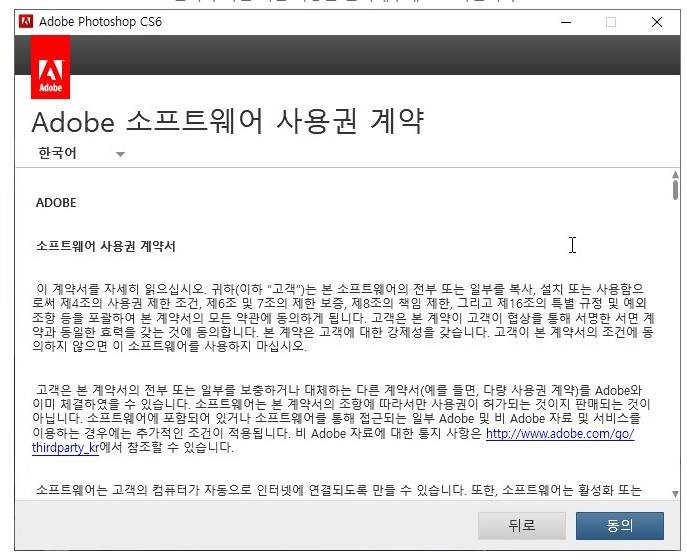Click the maximize button in title bar
This screenshot has height=560, width=687.
click(x=611, y=22)
